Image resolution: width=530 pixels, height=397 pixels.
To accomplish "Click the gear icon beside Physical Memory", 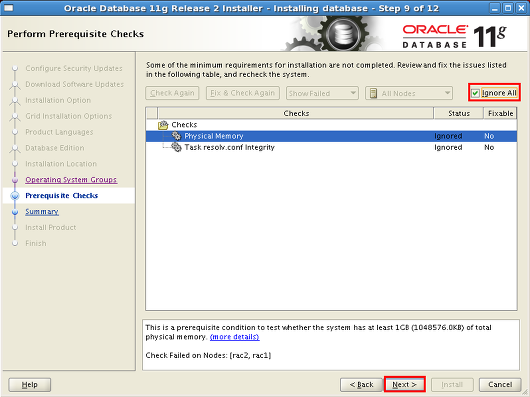I will point(176,136).
